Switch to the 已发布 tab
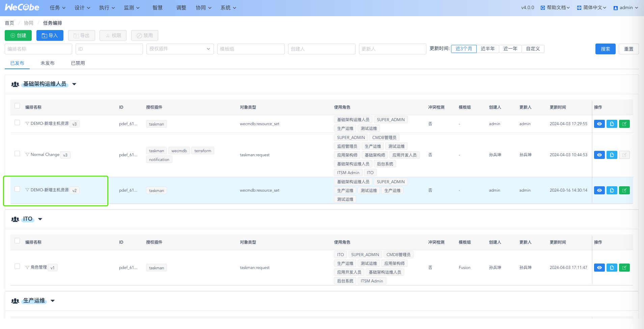Viewport: 644px width, 329px height. (x=17, y=63)
